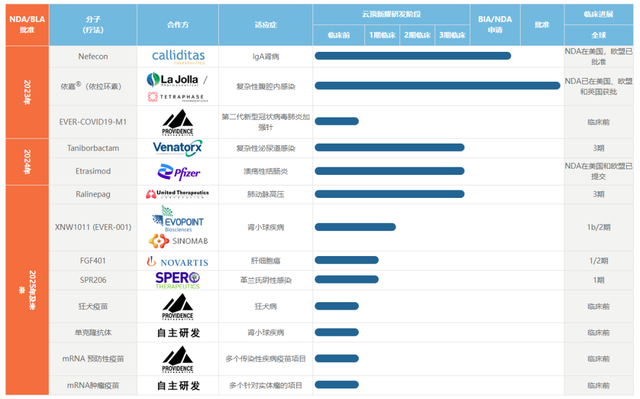This screenshot has height=399, width=640.
Task: Click the Calliditas Therapeutics logo
Action: click(178, 57)
